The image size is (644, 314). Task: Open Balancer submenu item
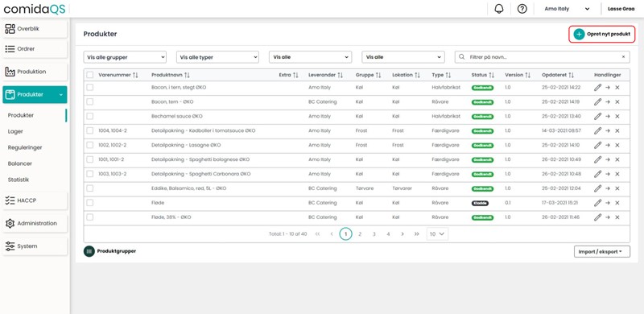coord(19,163)
